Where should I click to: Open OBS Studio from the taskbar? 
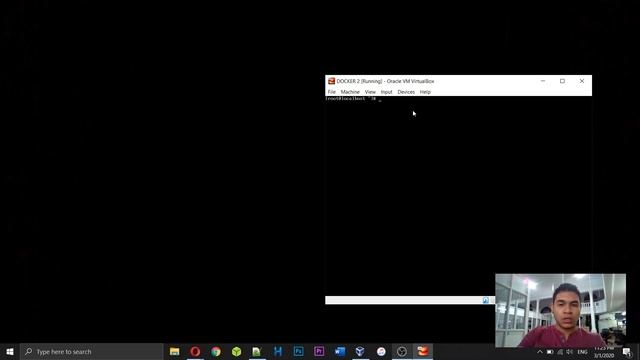402,351
